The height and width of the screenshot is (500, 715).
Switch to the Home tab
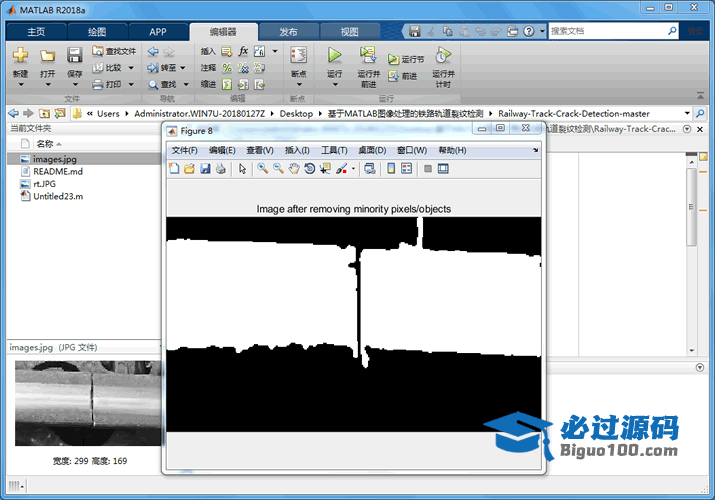(36, 32)
